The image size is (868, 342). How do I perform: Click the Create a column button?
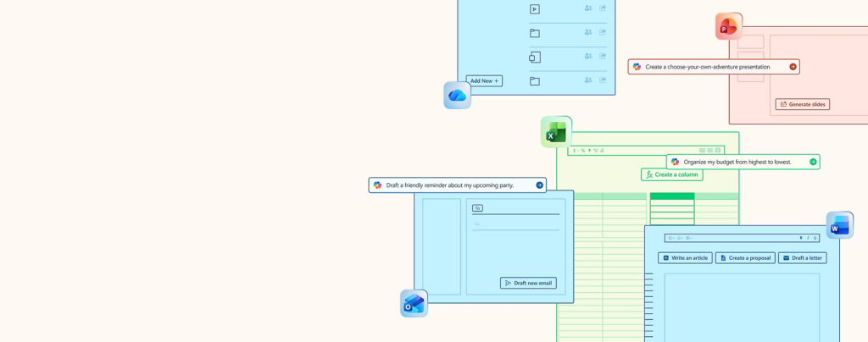click(671, 174)
